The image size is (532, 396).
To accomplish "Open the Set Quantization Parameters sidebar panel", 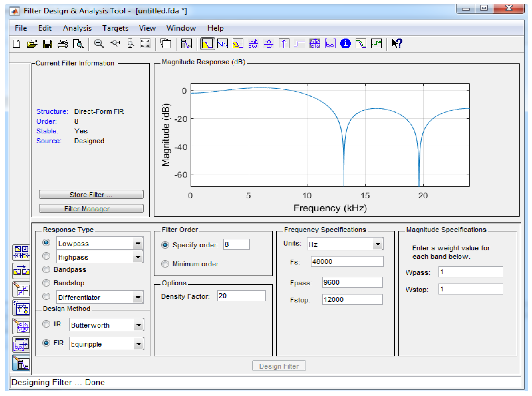I will coord(21,289).
